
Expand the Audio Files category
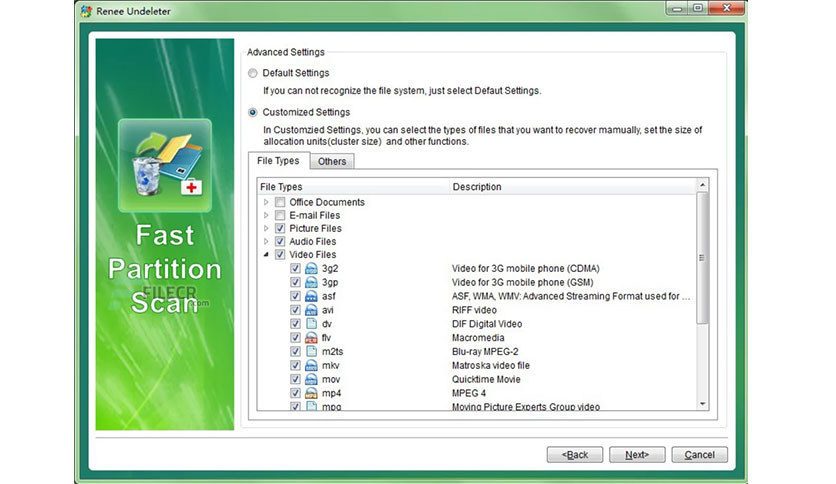coord(266,241)
